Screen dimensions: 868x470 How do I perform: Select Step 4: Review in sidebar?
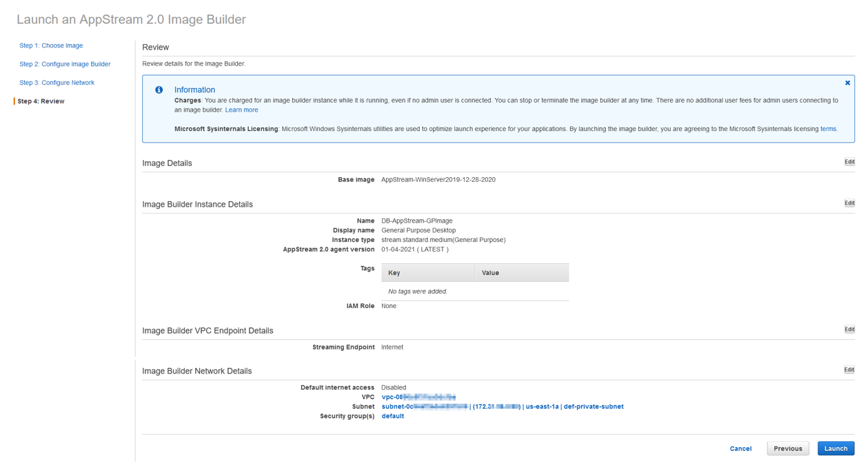[x=40, y=101]
